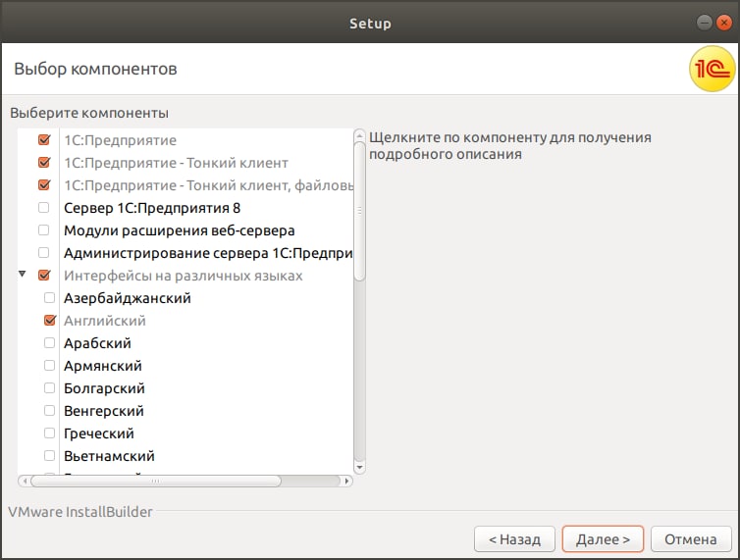The image size is (740, 560).
Task: Click the 1C logo icon
Action: (713, 69)
